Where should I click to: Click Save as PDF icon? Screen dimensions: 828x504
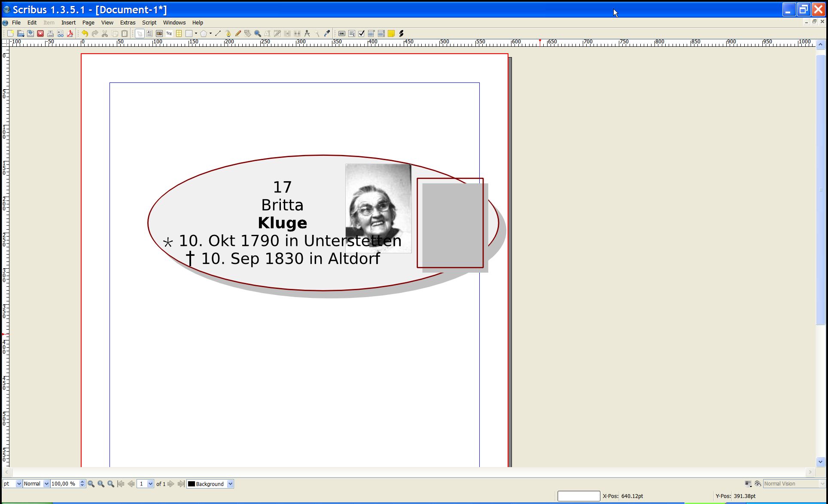click(x=70, y=33)
